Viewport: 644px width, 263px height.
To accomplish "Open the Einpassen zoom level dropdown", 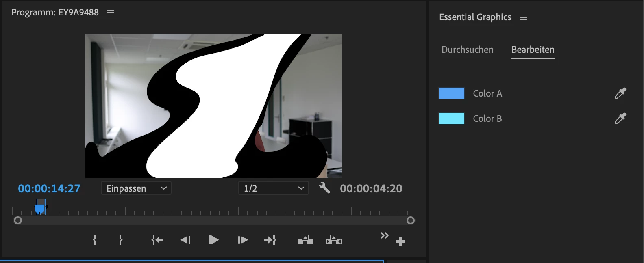I will click(x=136, y=188).
